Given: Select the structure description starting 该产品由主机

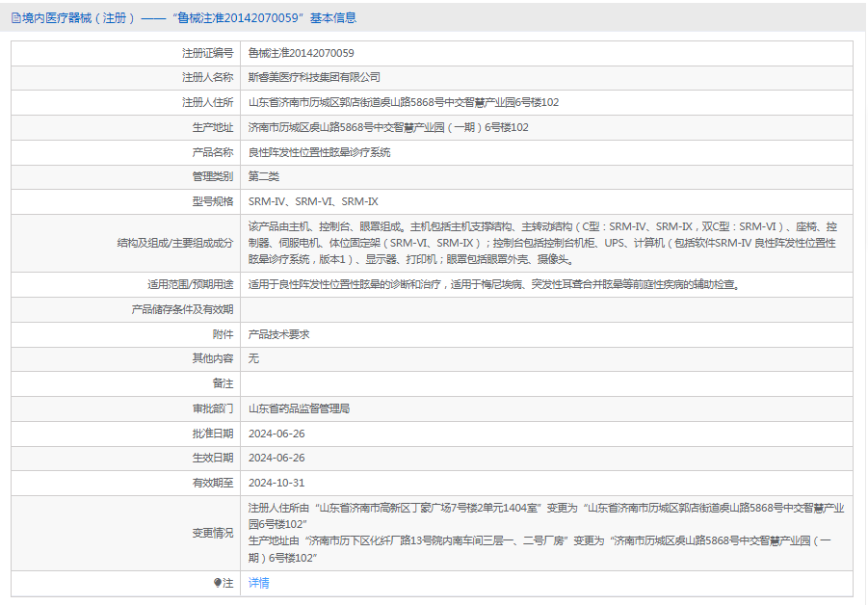Looking at the screenshot, I should (542, 243).
